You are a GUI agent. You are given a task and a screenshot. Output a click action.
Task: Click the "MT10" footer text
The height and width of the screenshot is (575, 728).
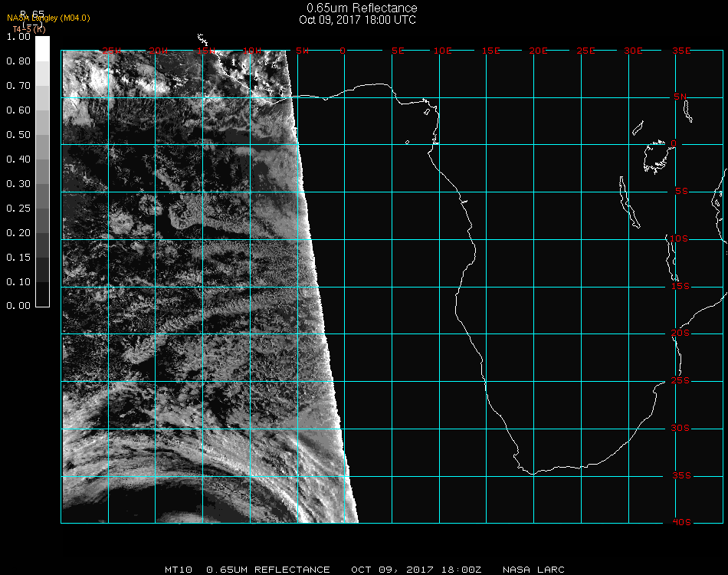tap(179, 570)
